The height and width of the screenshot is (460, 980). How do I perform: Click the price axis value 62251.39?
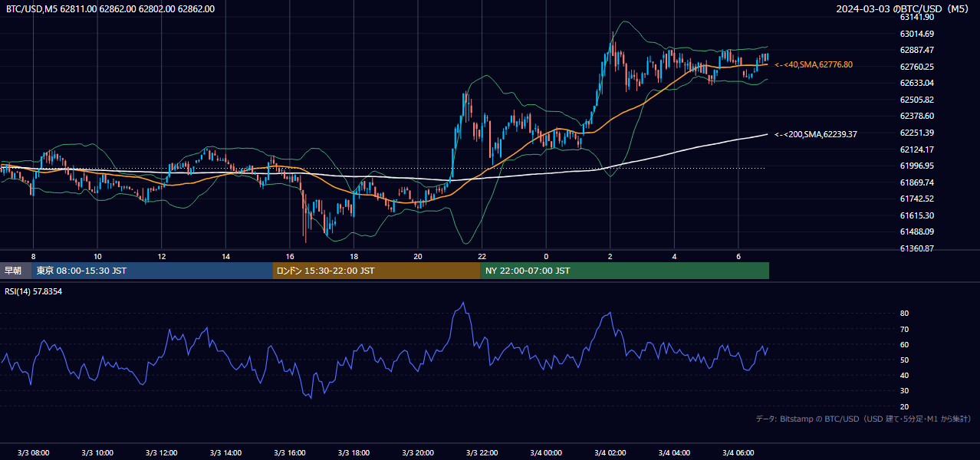point(916,133)
